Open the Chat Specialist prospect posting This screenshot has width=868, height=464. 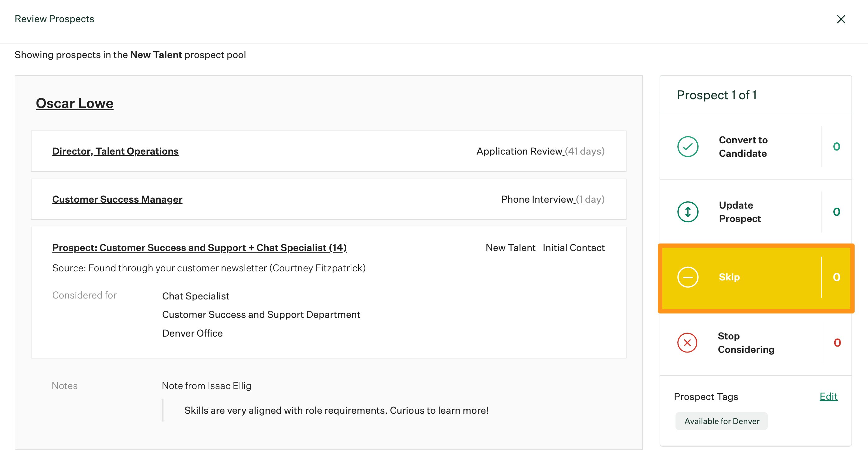coord(199,248)
